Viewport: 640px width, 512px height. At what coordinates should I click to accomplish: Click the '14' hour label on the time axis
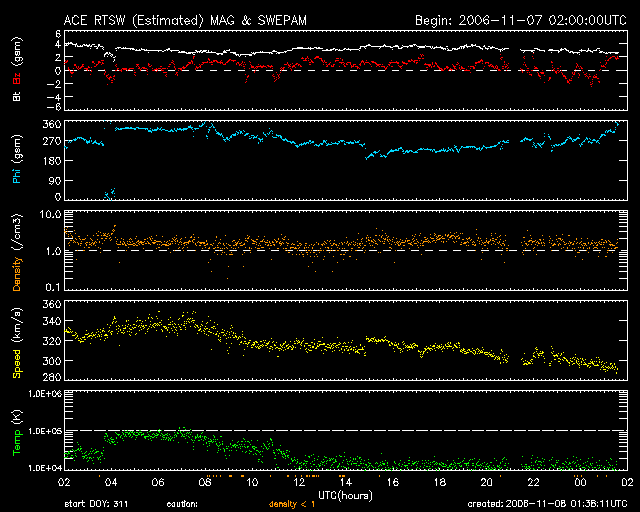345,483
